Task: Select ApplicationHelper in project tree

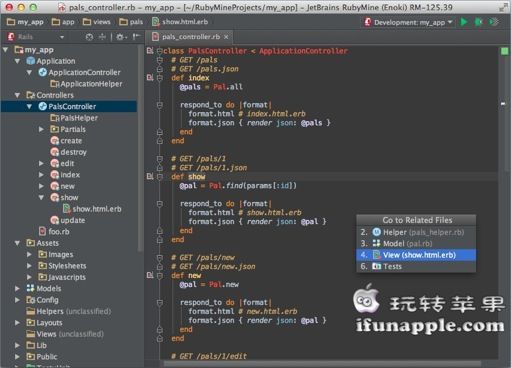Action: pyautogui.click(x=86, y=84)
